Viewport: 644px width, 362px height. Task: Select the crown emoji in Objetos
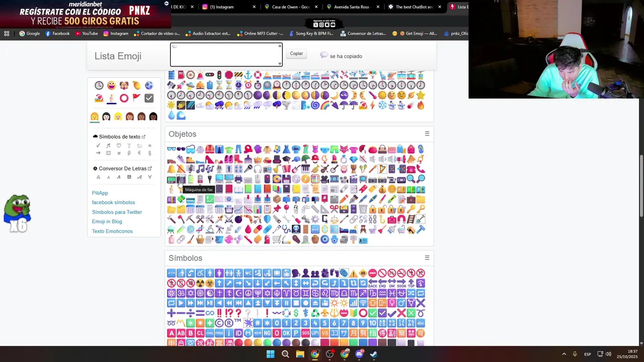[258, 159]
